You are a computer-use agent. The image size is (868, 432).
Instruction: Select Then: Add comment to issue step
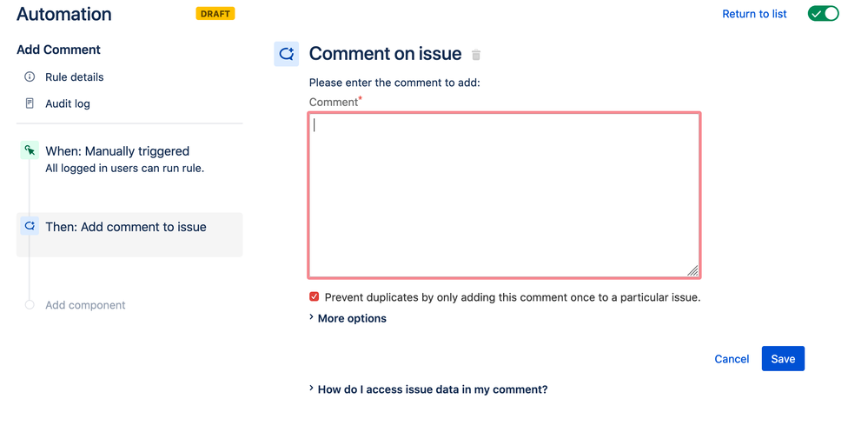pos(129,235)
